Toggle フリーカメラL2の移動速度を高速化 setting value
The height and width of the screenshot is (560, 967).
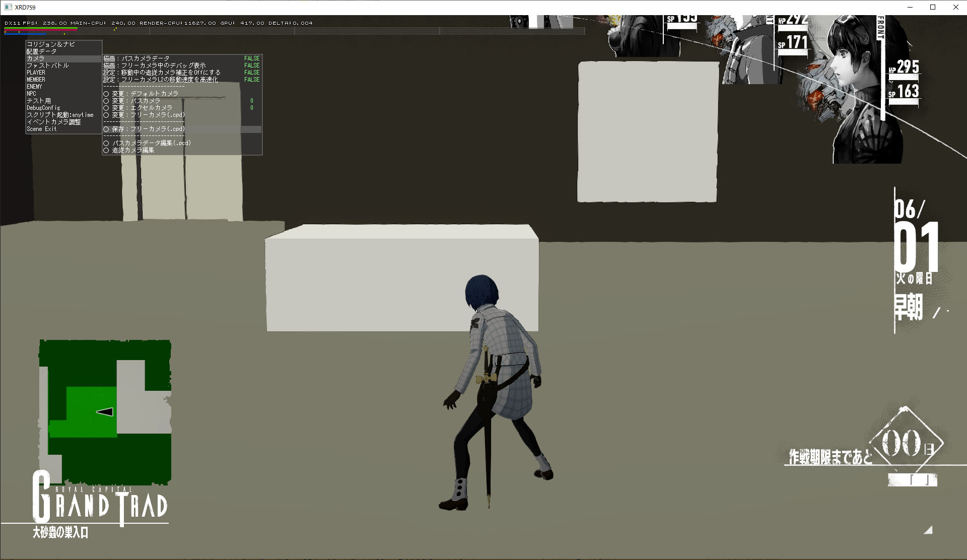[x=252, y=80]
